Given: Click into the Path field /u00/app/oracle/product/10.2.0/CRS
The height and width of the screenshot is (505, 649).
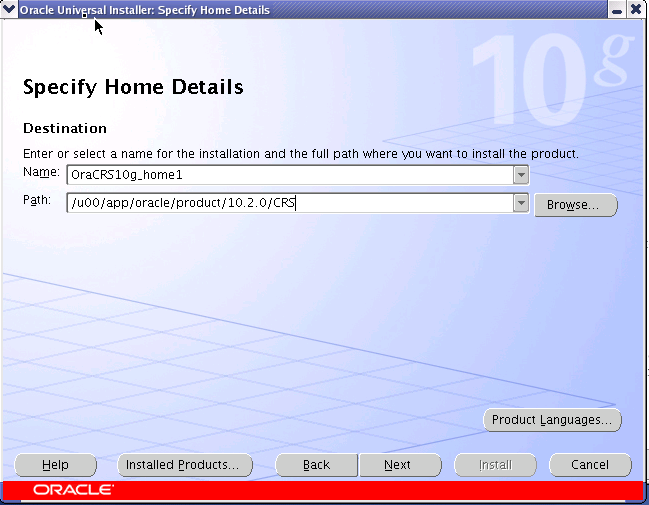Looking at the screenshot, I should click(290, 203).
